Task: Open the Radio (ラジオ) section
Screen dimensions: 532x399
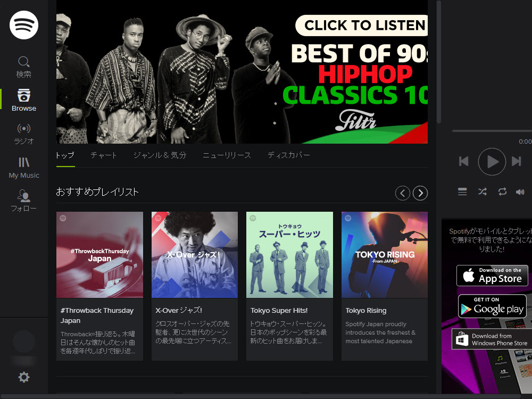Action: tap(24, 133)
